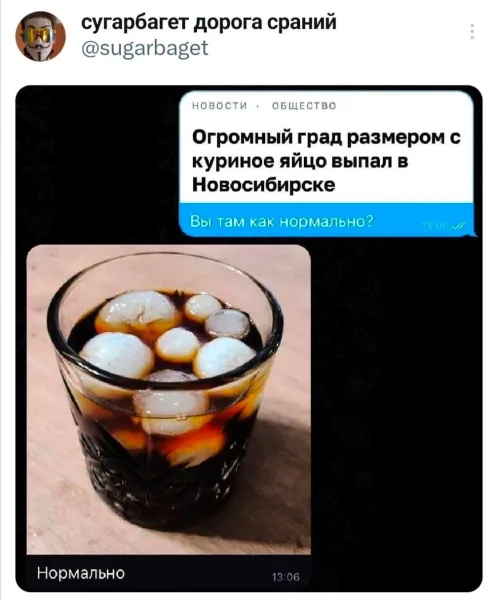Click the double-check read receipt icon
The image size is (495, 600).
458,226
